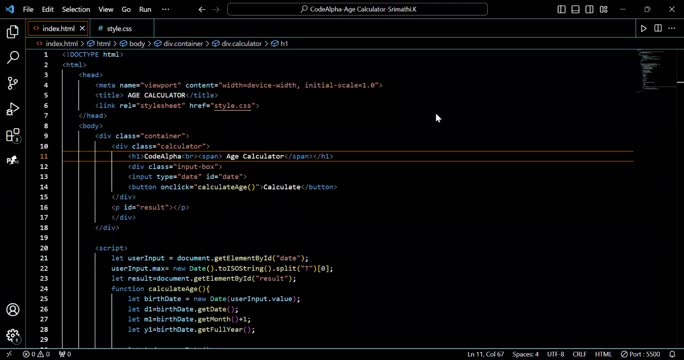
Task: Click 'CodeAlpha' text on line 11
Action: 163,156
